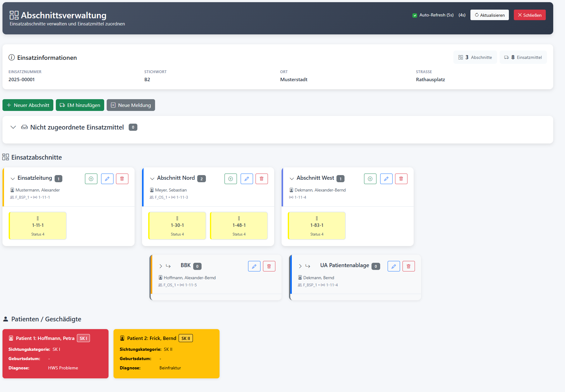Click the add icon in Einsatzleitung section
Image resolution: width=565 pixels, height=392 pixels.
coord(91,179)
